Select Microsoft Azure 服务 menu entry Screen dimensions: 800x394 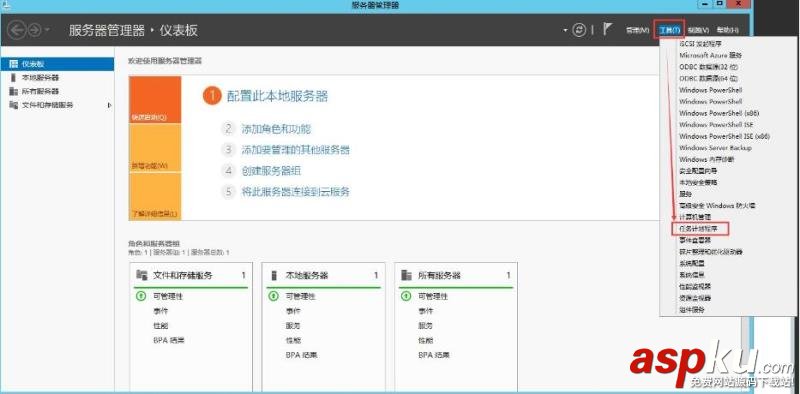(711, 55)
